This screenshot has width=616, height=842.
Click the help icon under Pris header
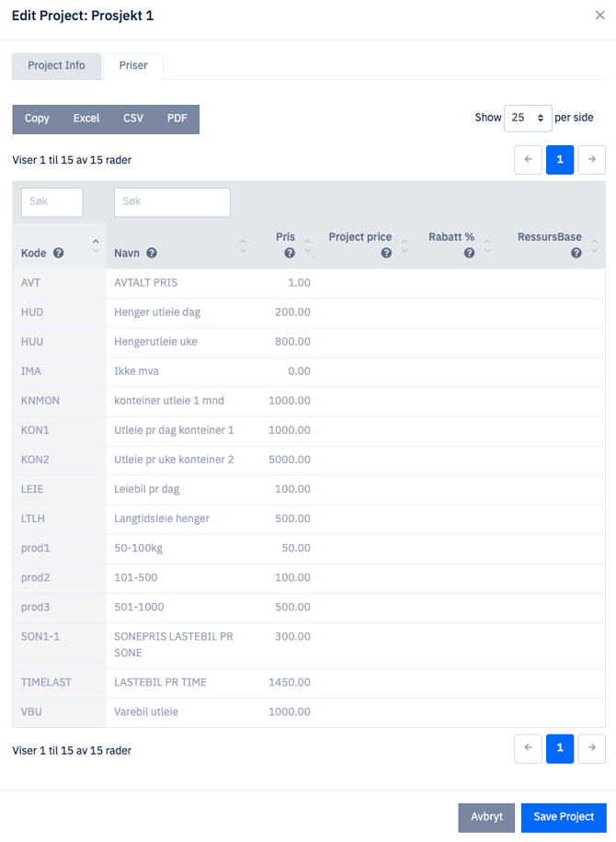pyautogui.click(x=290, y=253)
